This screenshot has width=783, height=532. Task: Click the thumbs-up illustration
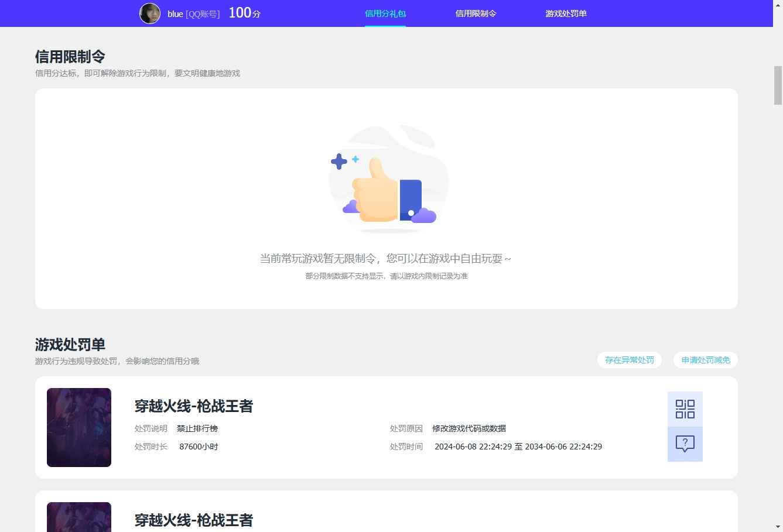click(389, 180)
